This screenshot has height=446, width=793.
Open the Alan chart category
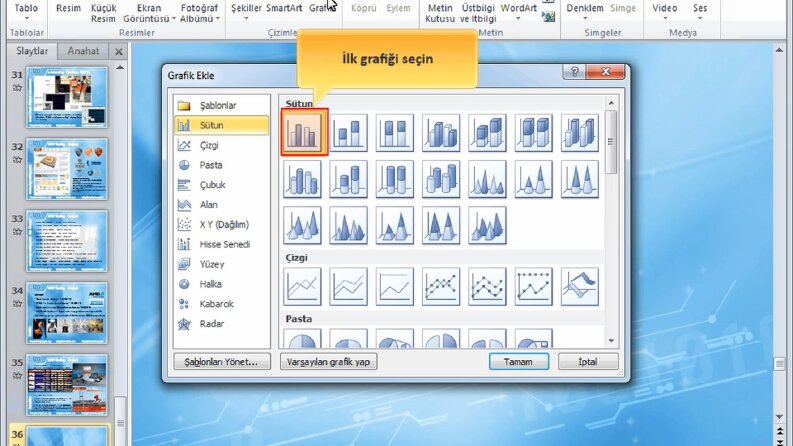click(x=222, y=204)
